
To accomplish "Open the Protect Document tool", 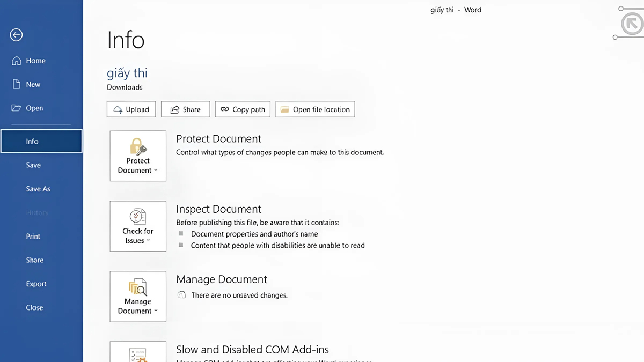I will 137,146.
